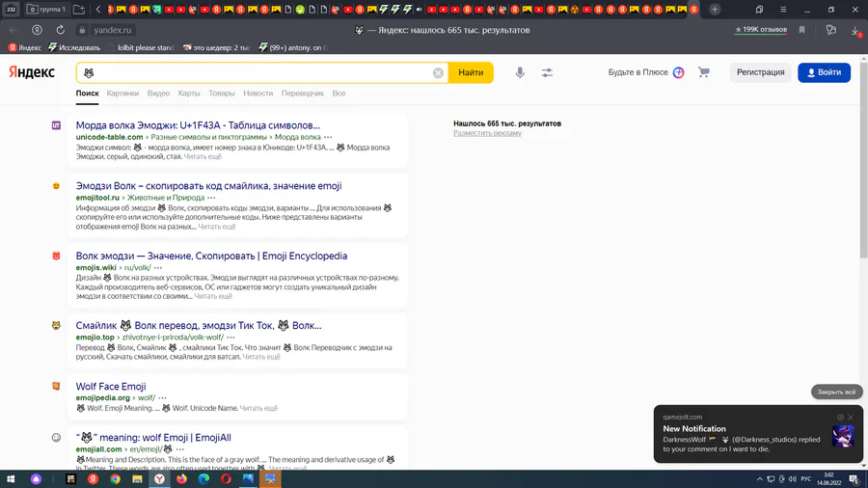868x488 pixels.
Task: Clear the search field with the X icon
Action: [x=438, y=73]
